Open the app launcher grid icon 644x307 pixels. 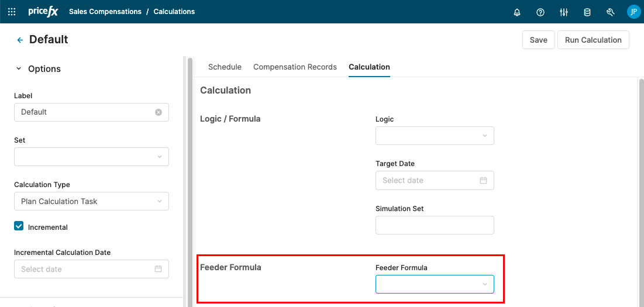click(x=12, y=12)
